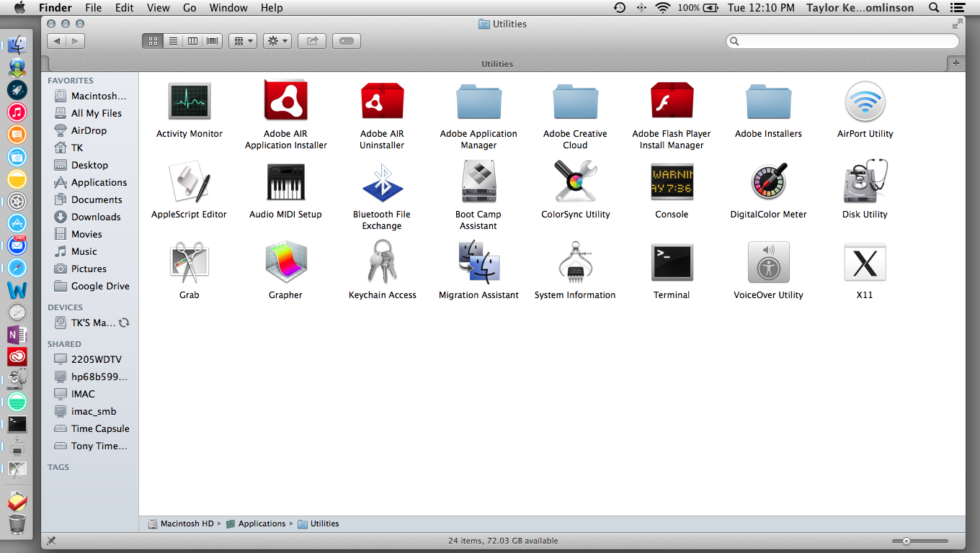Select the Disk Utility icon
The height and width of the screenshot is (553, 980).
(x=865, y=182)
